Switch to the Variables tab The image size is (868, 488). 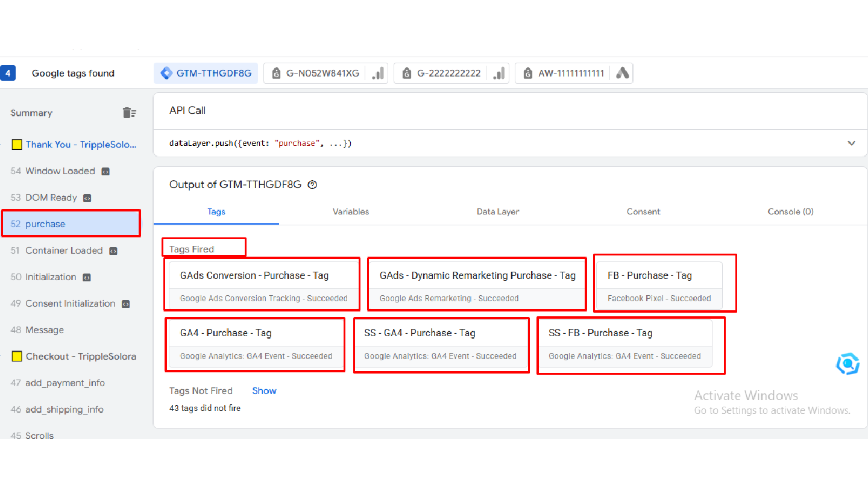point(351,211)
